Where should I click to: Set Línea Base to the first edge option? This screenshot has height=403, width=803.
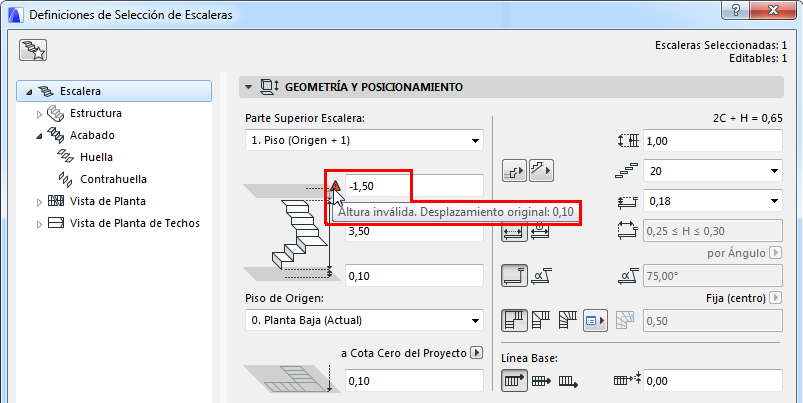[x=514, y=381]
